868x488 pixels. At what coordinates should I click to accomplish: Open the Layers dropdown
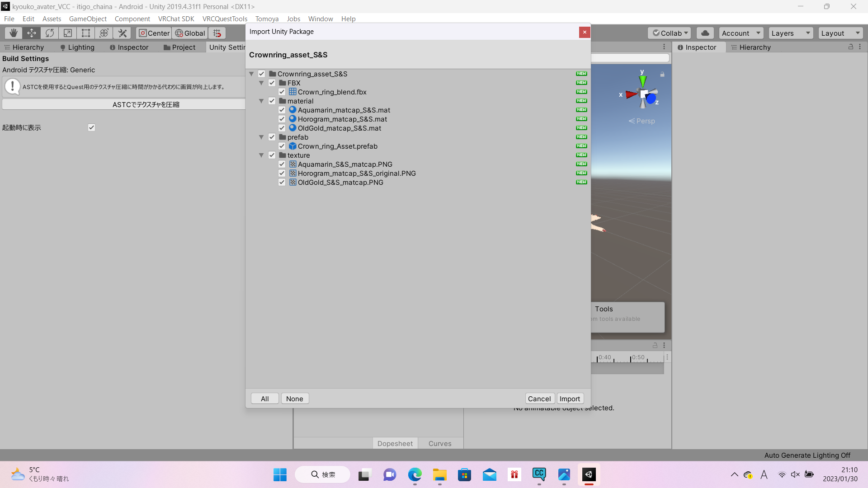point(790,33)
